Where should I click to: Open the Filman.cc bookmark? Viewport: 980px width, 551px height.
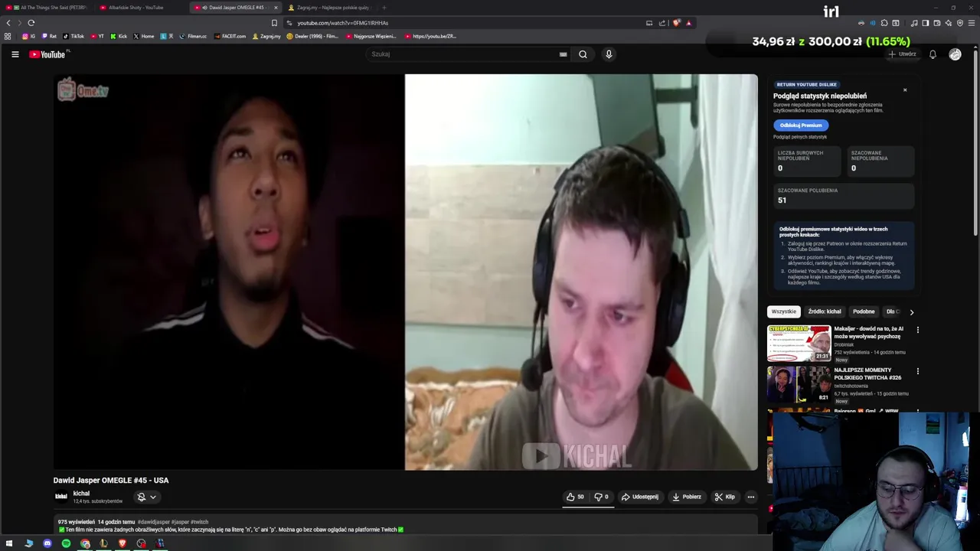(x=193, y=36)
